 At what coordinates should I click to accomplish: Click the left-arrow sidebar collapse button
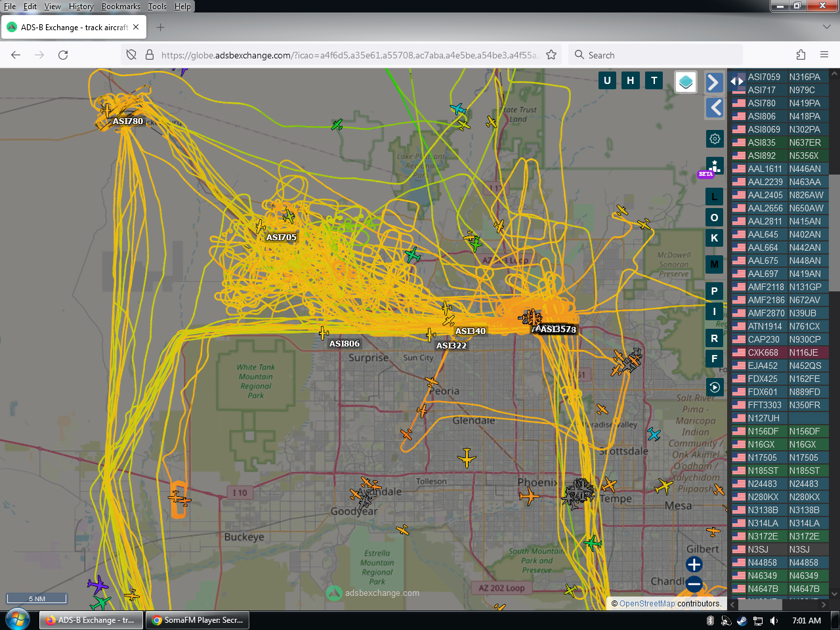point(714,108)
